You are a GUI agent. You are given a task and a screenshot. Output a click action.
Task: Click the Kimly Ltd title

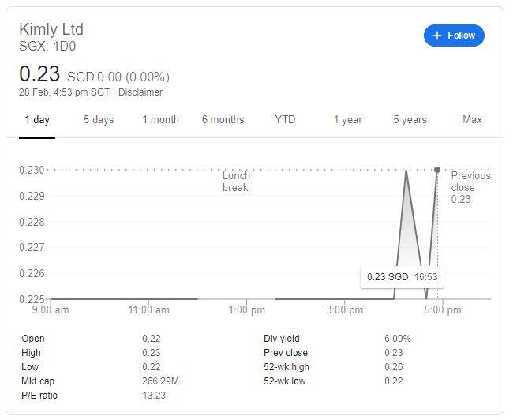pos(51,29)
